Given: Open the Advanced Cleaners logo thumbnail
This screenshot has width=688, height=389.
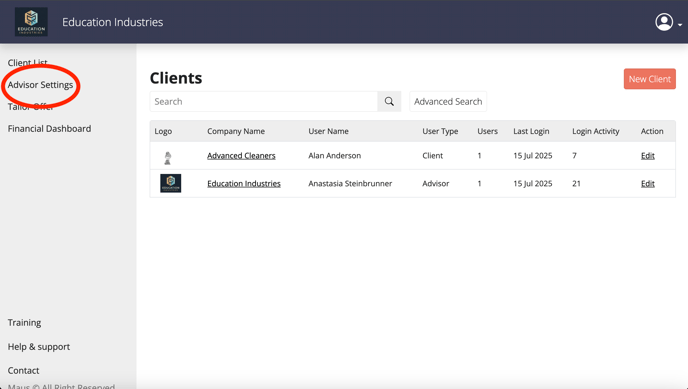Looking at the screenshot, I should tap(168, 157).
